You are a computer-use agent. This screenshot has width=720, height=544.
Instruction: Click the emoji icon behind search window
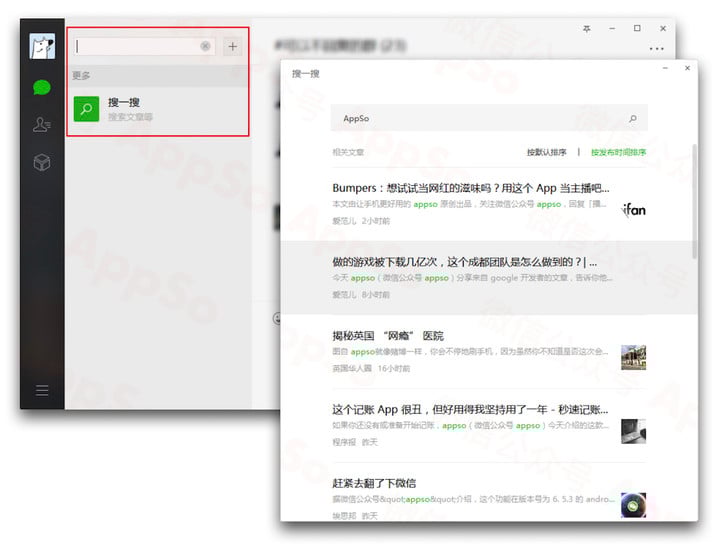coord(277,318)
